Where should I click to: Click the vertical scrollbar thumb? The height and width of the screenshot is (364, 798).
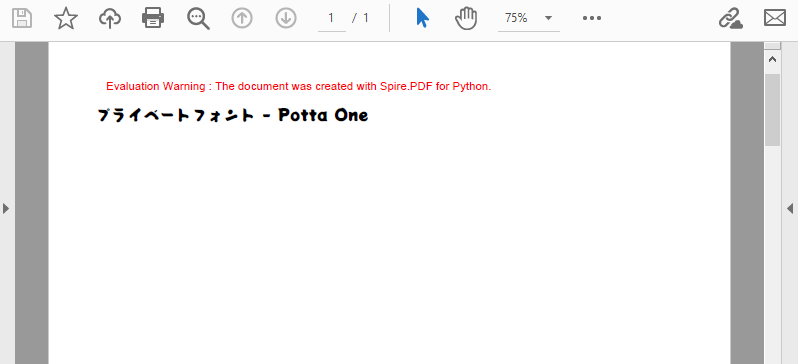click(x=772, y=109)
